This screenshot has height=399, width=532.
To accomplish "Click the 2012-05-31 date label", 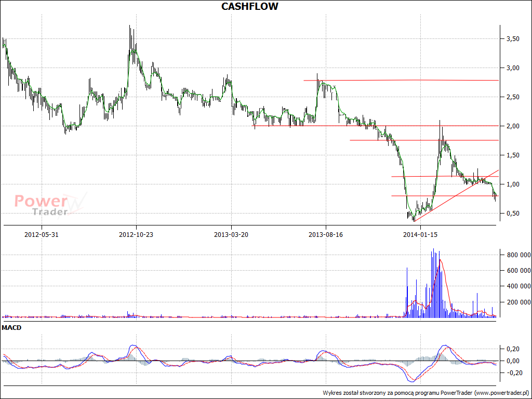I will pos(42,235).
